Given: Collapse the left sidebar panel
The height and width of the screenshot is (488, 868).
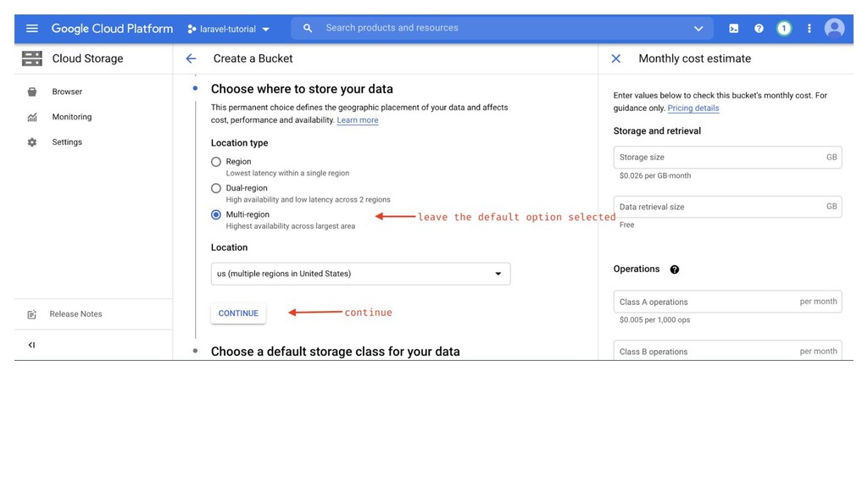Looking at the screenshot, I should pyautogui.click(x=31, y=345).
